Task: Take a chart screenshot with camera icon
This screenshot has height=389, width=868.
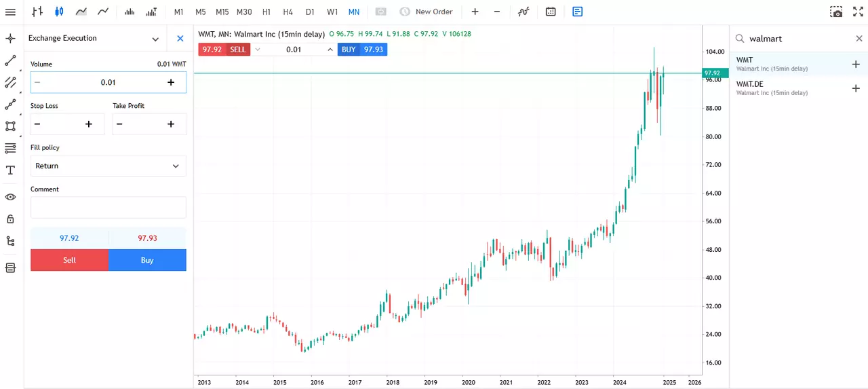Action: 837,12
